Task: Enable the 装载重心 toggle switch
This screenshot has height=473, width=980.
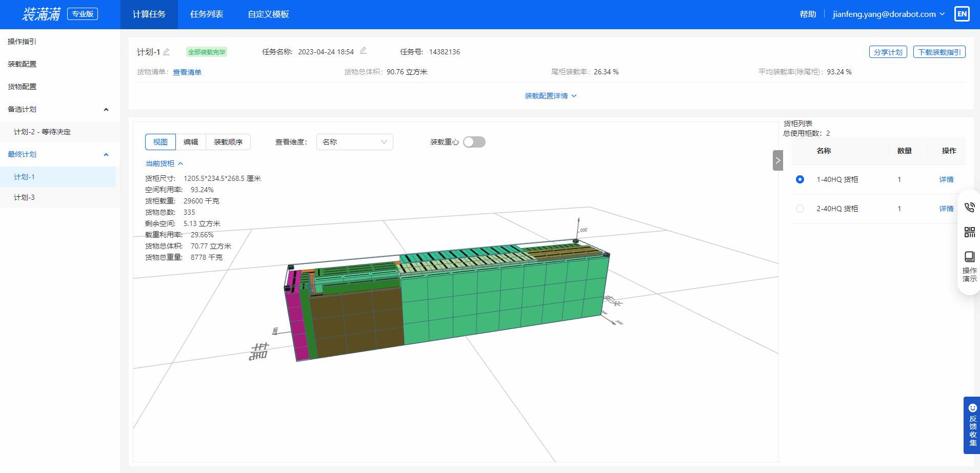Action: coord(474,142)
